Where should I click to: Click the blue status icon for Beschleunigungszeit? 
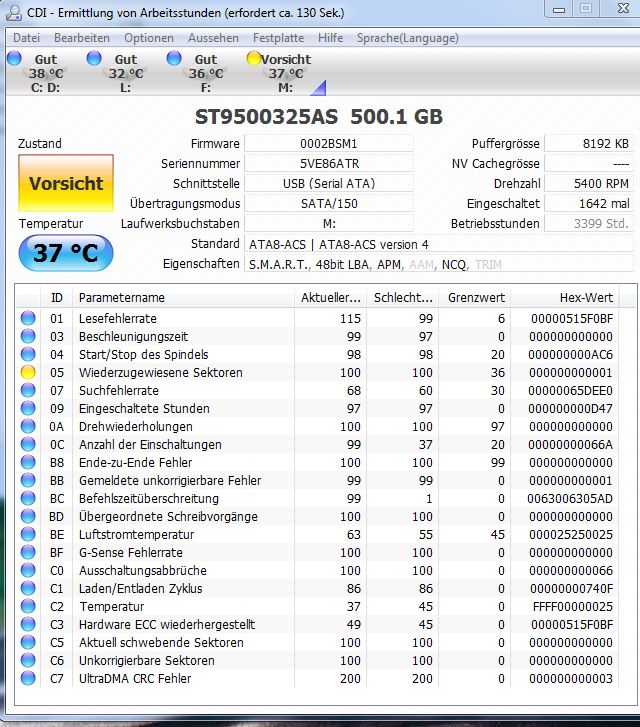tap(28, 336)
